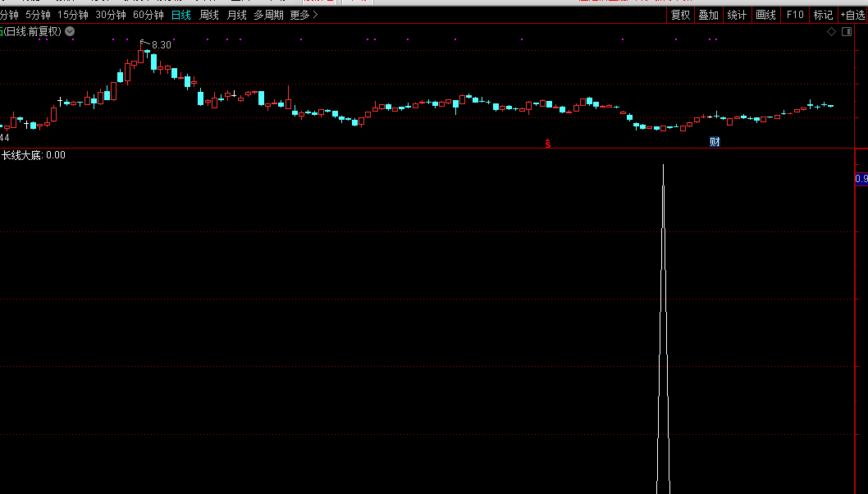Viewport: 868px width, 494px height.
Task: Open the 统计 statistics tool
Action: (737, 15)
